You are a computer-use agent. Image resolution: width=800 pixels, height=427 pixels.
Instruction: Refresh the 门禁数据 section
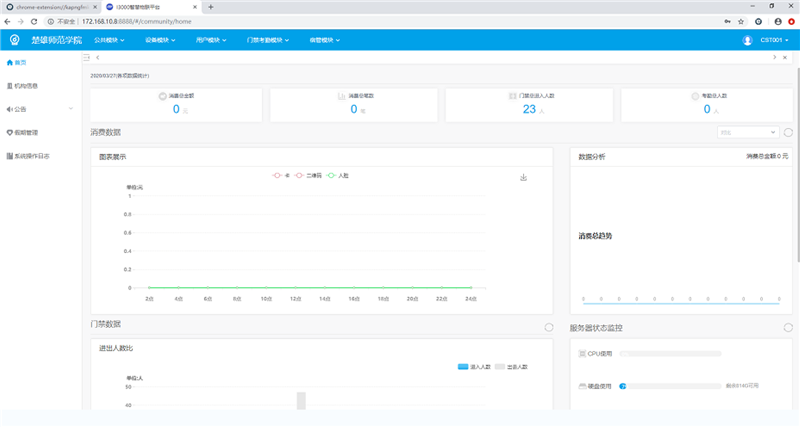pyautogui.click(x=548, y=328)
